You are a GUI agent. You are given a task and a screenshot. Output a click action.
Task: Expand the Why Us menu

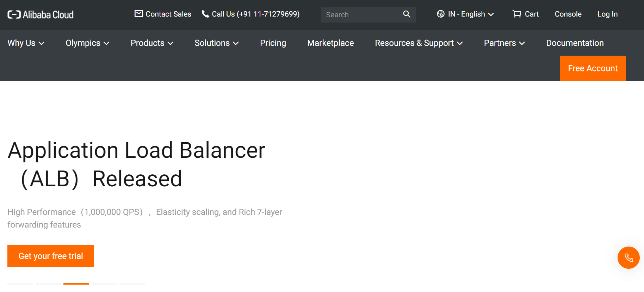pyautogui.click(x=26, y=43)
